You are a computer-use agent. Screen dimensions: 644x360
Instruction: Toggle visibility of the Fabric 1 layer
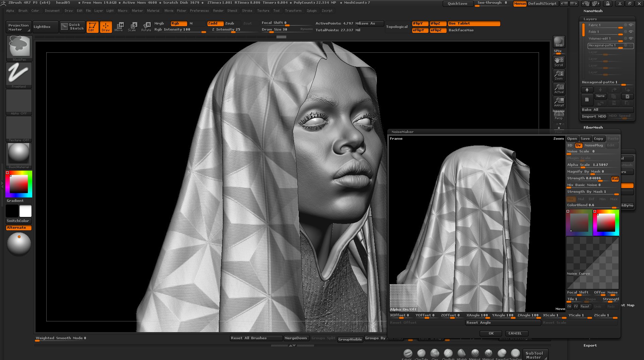[631, 25]
